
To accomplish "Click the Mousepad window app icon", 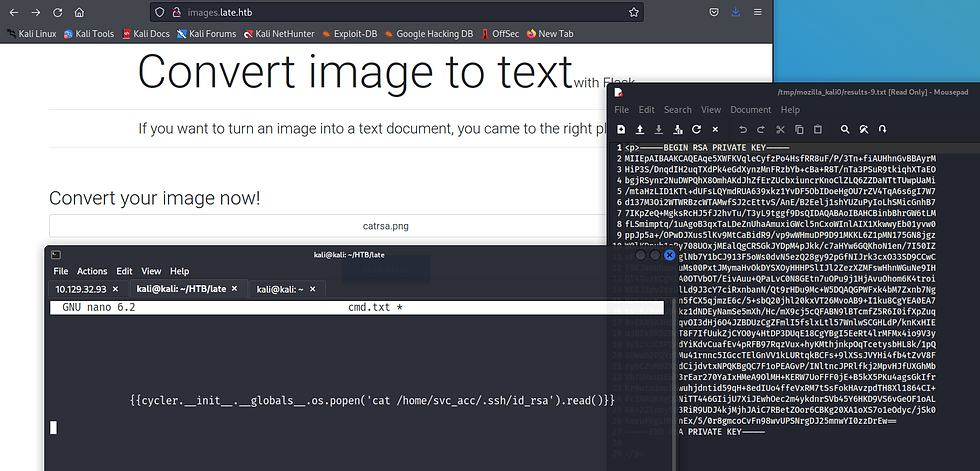I will (619, 92).
